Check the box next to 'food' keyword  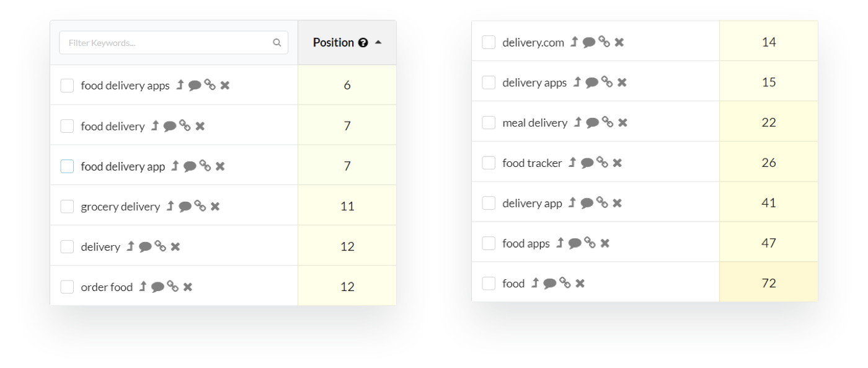[489, 284]
